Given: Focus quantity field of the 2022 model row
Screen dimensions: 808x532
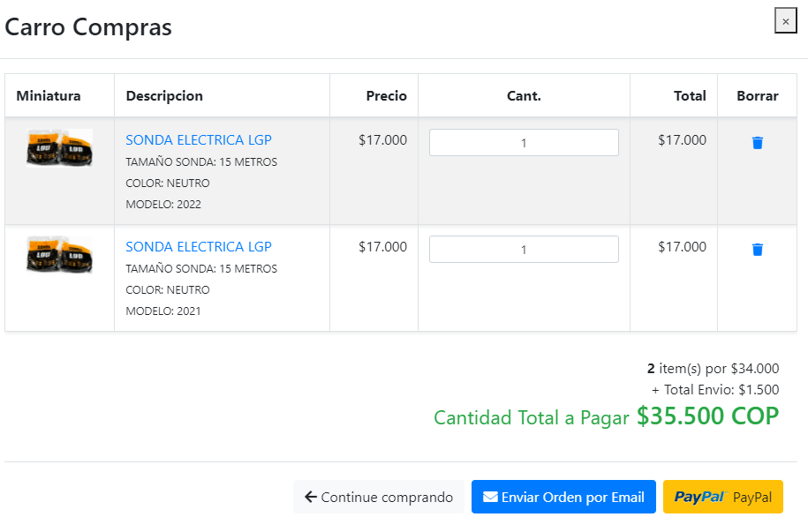Looking at the screenshot, I should [524, 143].
